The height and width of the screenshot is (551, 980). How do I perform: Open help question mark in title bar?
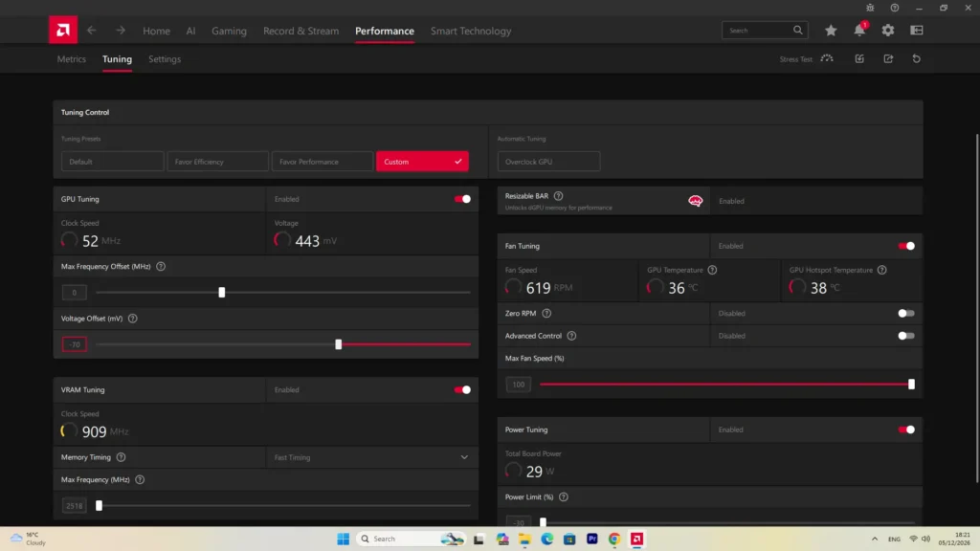coord(895,8)
